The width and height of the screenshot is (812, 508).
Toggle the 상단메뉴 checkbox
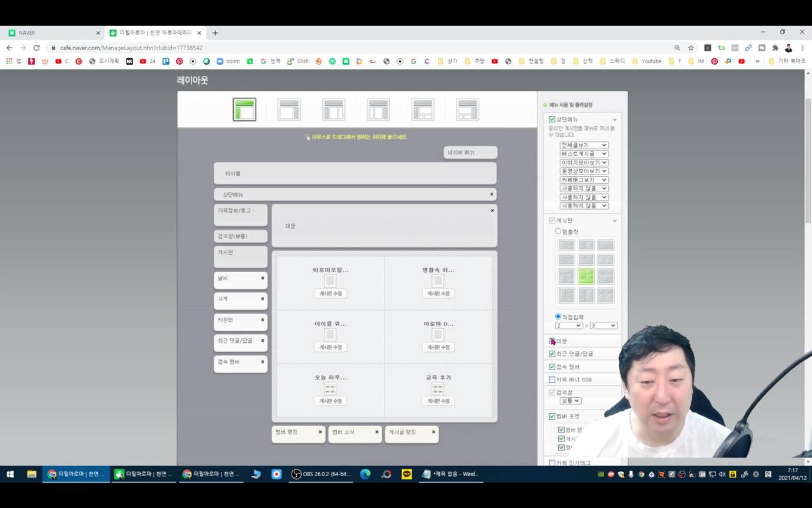552,120
